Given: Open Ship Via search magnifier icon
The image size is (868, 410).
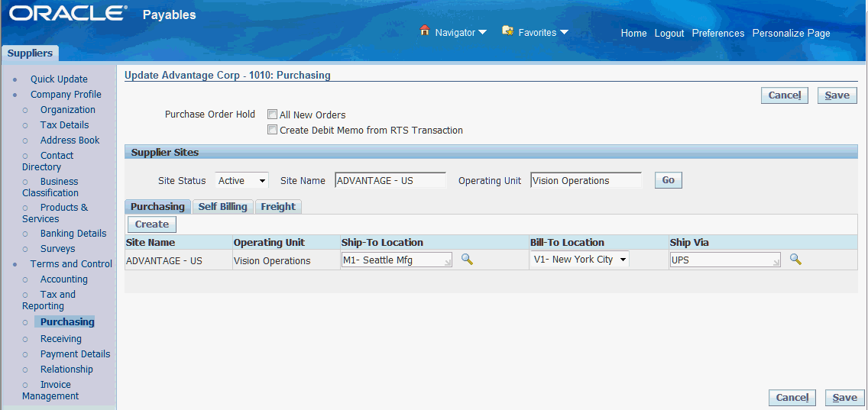Looking at the screenshot, I should point(795,259).
